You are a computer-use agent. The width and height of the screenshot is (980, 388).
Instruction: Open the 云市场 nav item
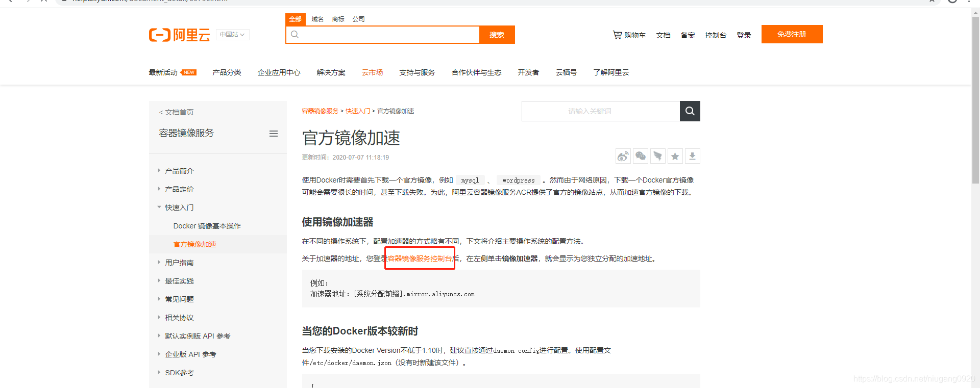coord(372,72)
